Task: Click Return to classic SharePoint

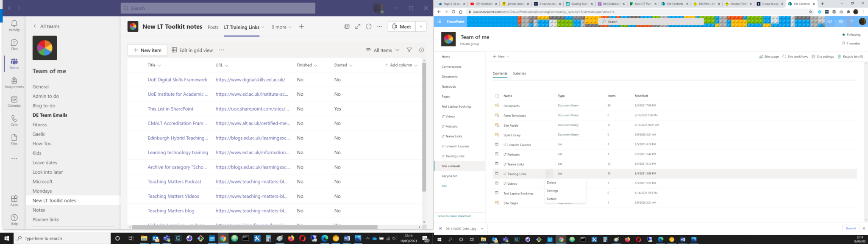Action: pyautogui.click(x=454, y=216)
